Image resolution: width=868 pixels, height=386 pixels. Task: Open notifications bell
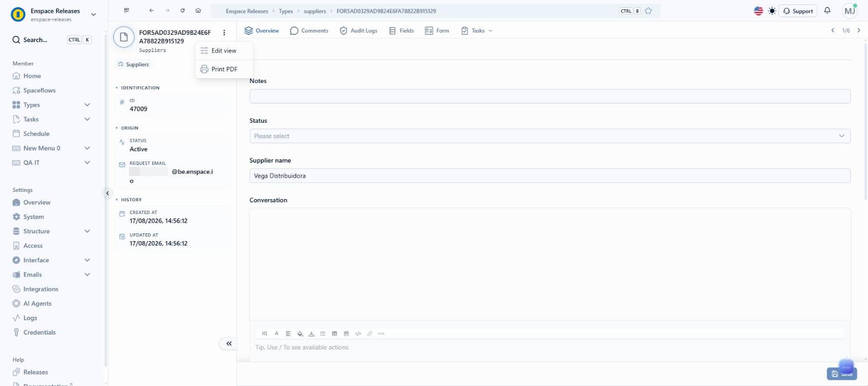point(827,11)
